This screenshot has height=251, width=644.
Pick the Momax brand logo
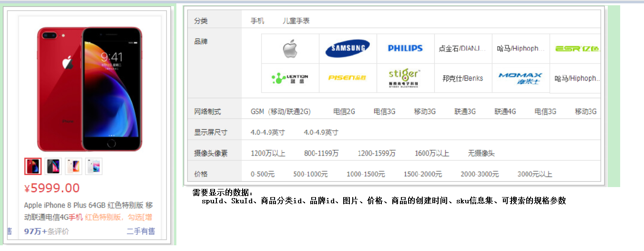520,78
